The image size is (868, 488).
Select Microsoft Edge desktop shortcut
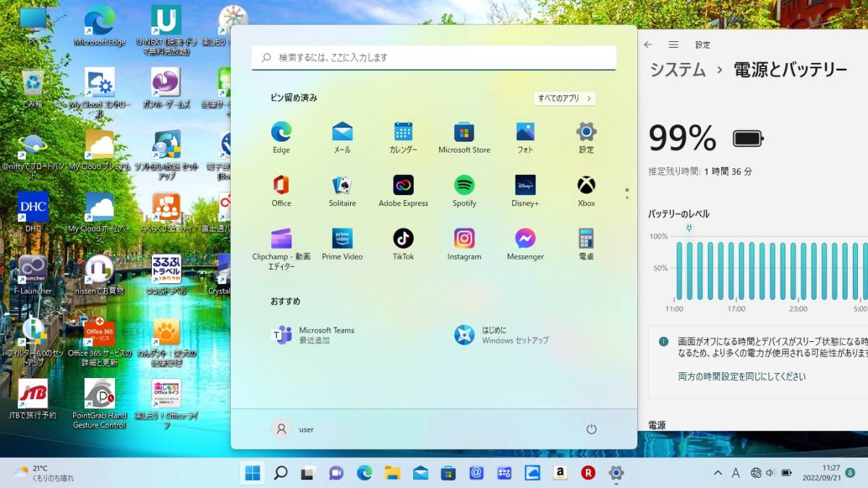click(x=100, y=26)
